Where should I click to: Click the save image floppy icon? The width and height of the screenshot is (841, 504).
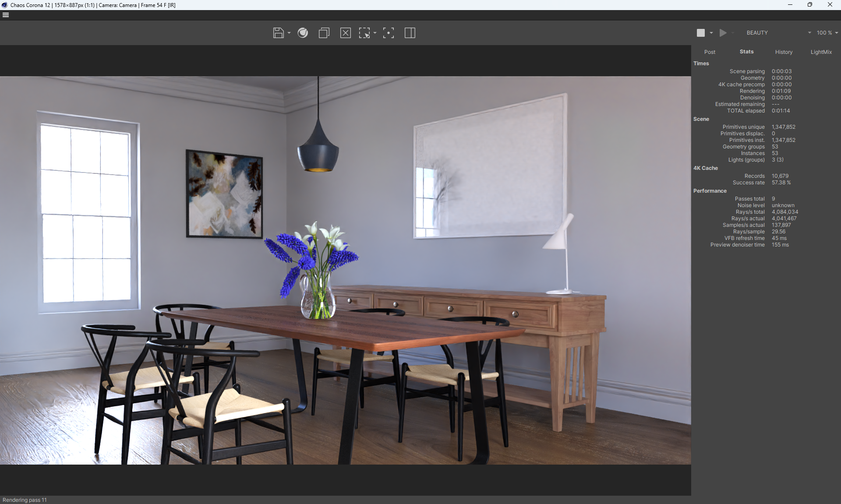[x=278, y=33]
